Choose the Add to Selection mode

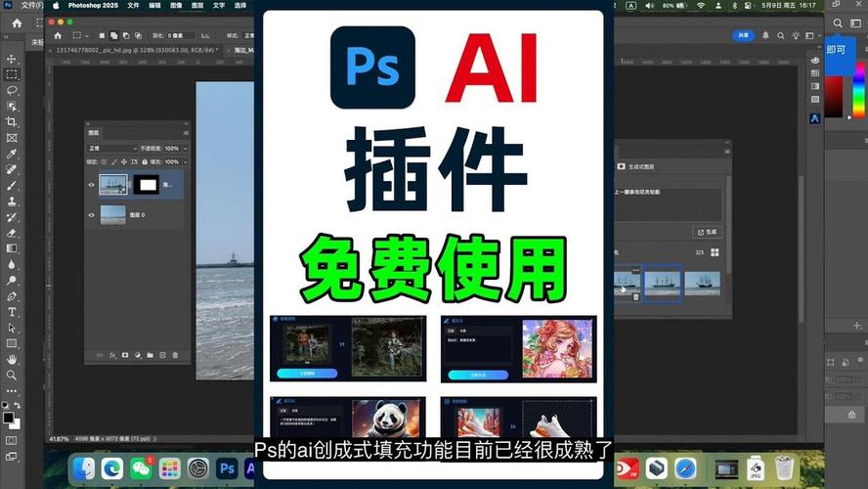click(x=114, y=35)
